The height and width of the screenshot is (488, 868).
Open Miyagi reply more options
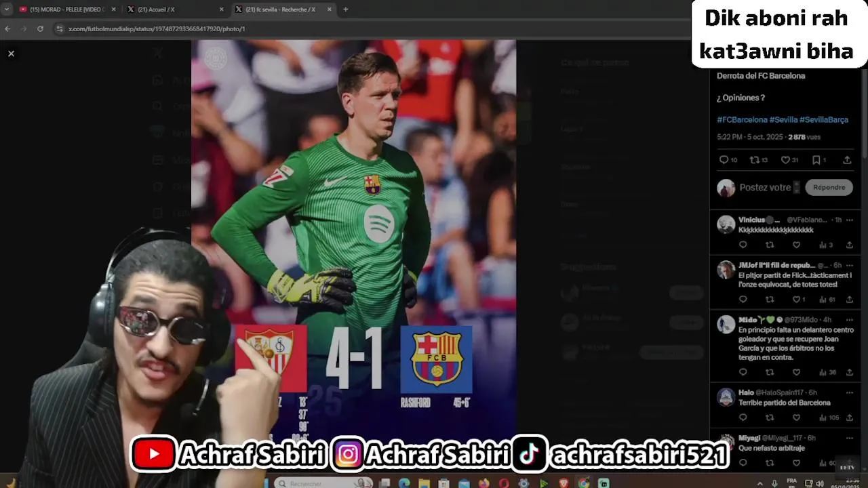[849, 438]
